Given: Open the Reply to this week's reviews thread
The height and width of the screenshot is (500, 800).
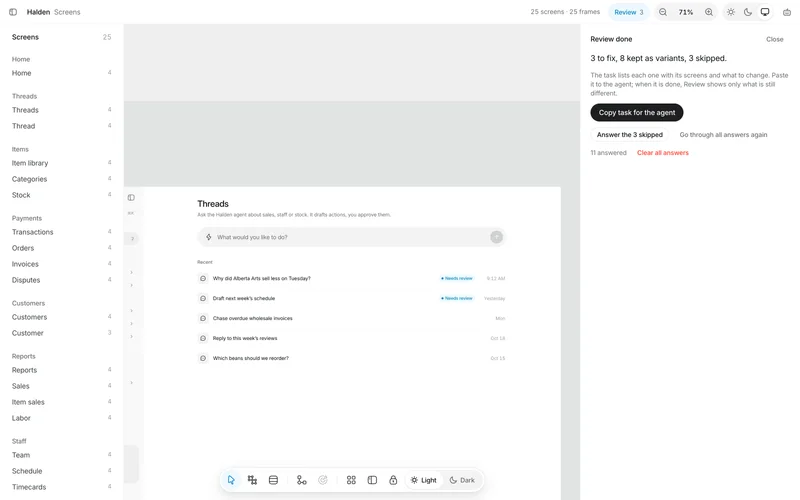Looking at the screenshot, I should pos(351,338).
